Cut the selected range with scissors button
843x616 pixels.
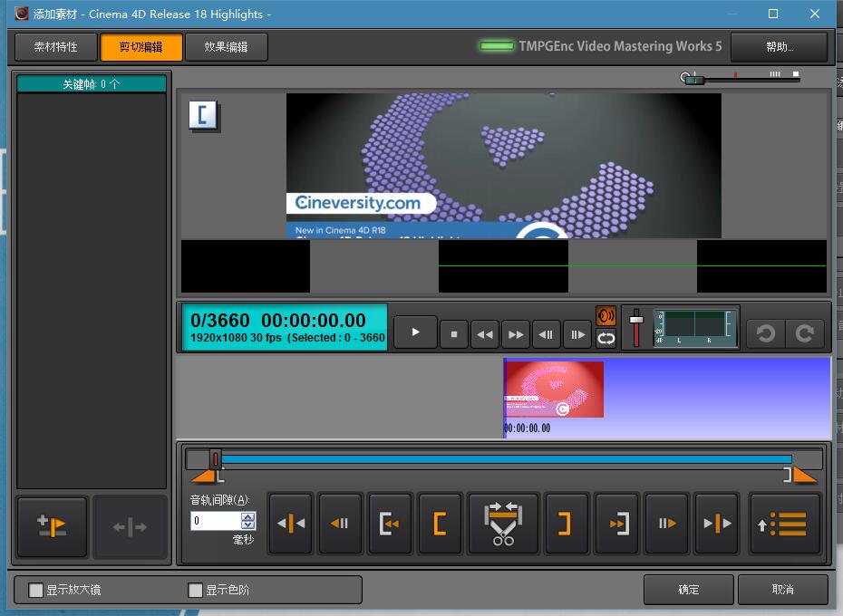503,523
